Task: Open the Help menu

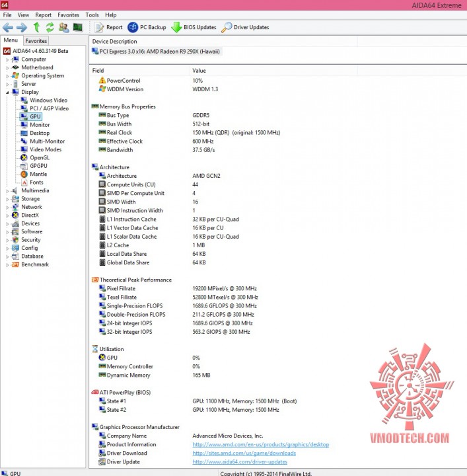Action: [111, 15]
